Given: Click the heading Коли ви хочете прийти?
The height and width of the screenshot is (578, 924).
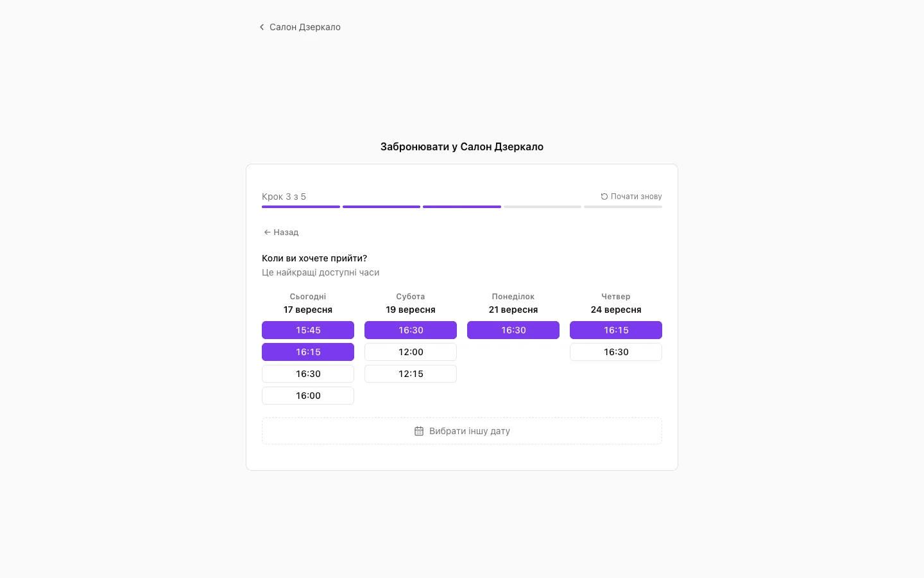Looking at the screenshot, I should [x=314, y=258].
